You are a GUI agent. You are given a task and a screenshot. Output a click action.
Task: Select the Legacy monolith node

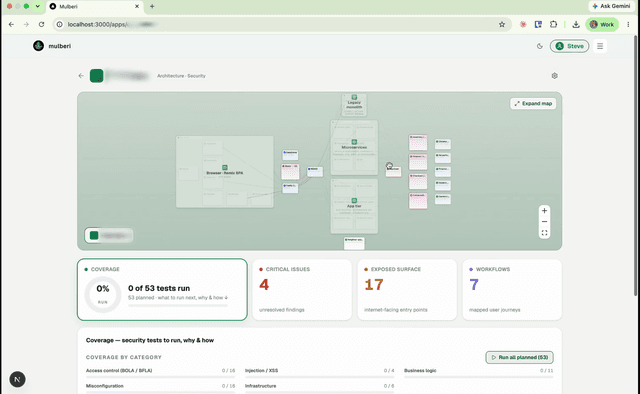coord(354,105)
